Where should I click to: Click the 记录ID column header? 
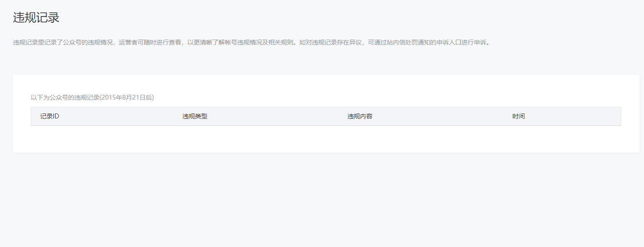(50, 116)
